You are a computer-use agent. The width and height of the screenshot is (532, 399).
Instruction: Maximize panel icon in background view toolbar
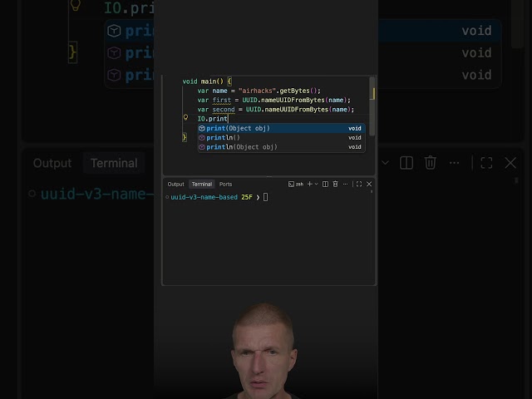point(486,163)
